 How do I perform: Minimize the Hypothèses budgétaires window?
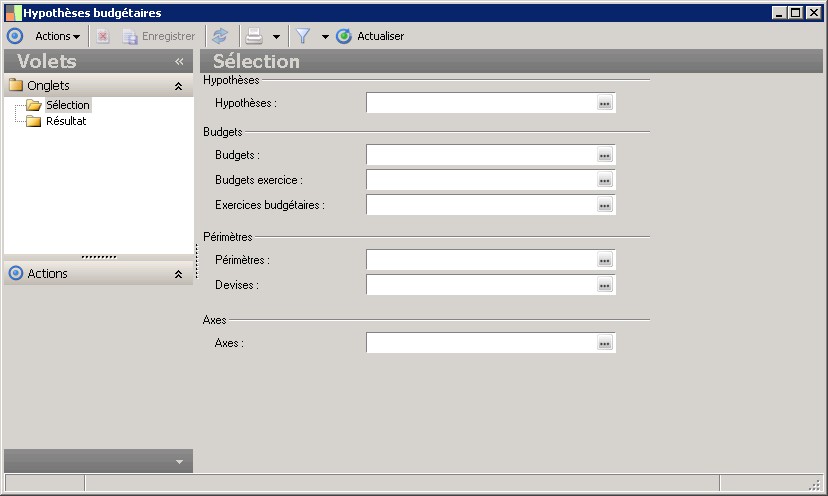(779, 13)
